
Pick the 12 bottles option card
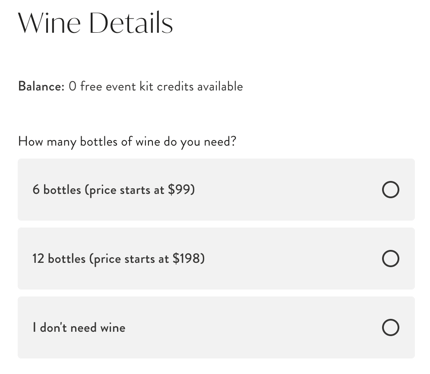click(x=216, y=258)
